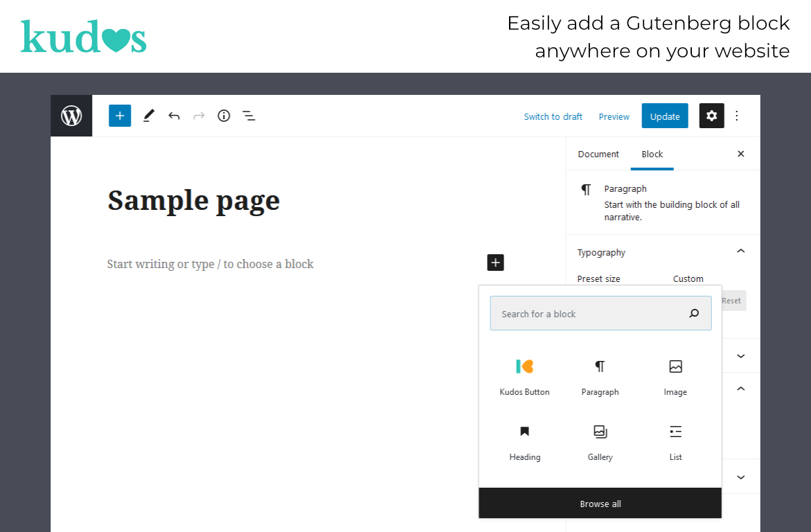Select the Preset size option
This screenshot has height=532, width=811.
point(598,278)
